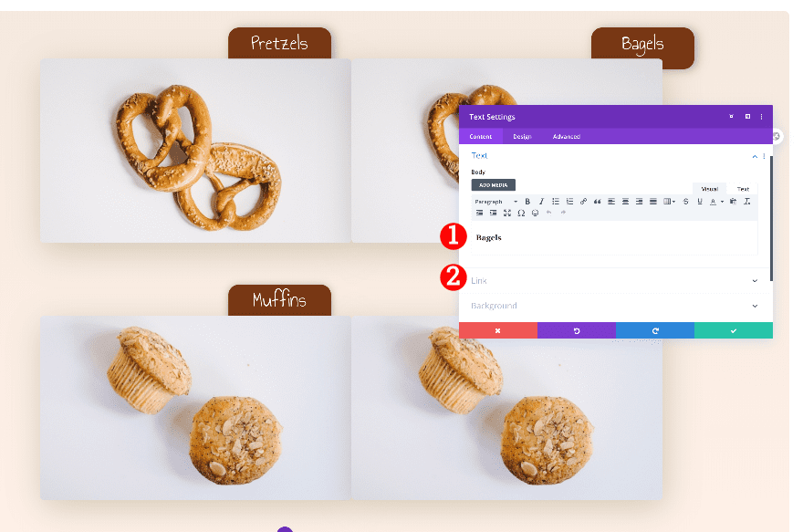Save changes with the green checkmark button
This screenshot has width=803, height=532.
(x=734, y=330)
